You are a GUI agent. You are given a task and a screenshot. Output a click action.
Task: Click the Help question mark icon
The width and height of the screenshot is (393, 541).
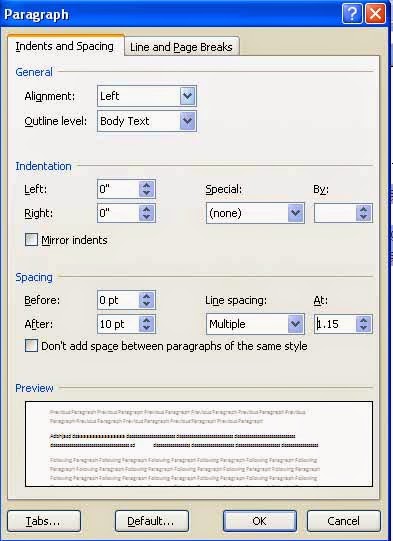[352, 14]
